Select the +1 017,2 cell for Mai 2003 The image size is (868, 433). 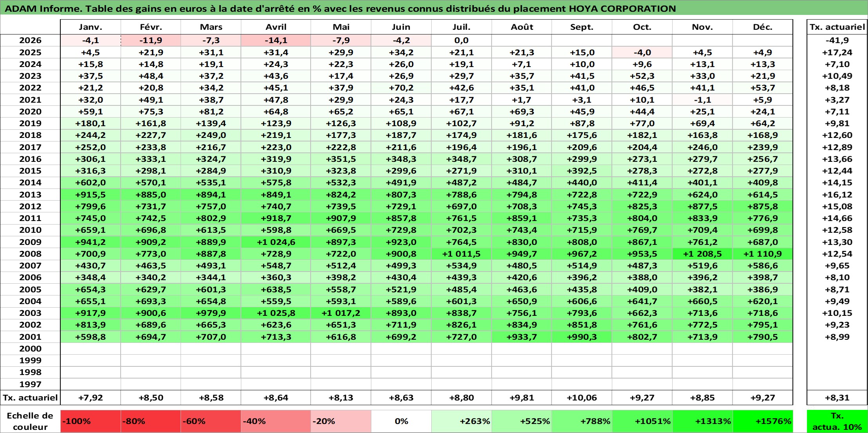click(x=341, y=313)
